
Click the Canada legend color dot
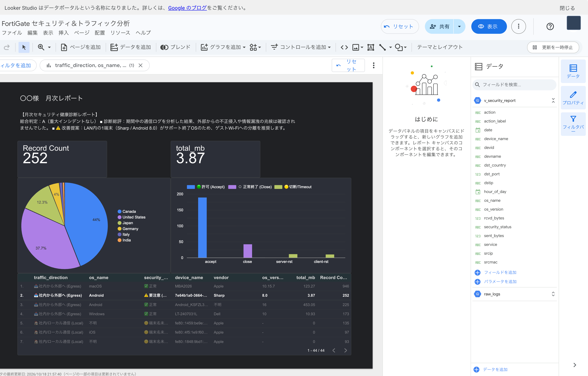(119, 211)
